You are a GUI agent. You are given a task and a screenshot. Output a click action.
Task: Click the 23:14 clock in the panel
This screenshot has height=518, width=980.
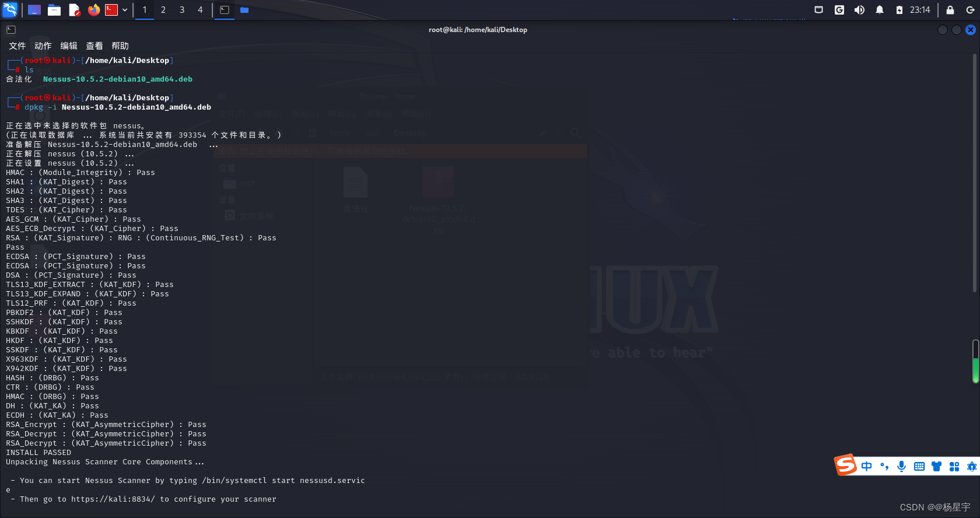coord(920,10)
